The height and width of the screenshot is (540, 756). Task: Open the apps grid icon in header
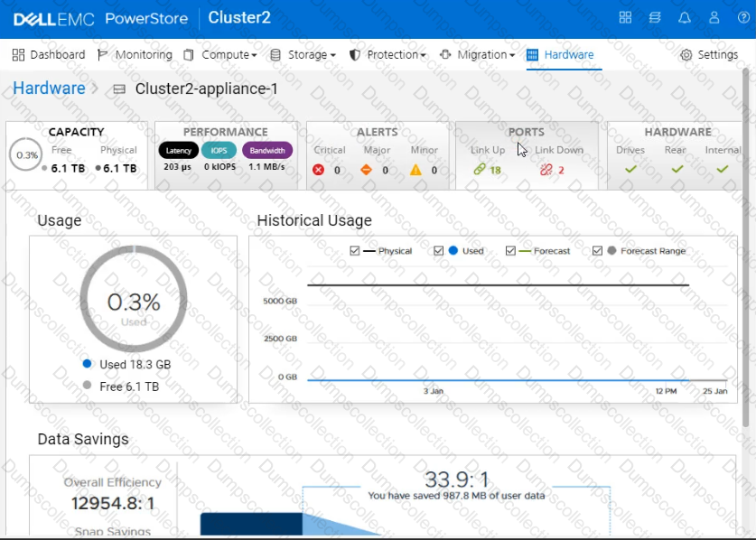pyautogui.click(x=625, y=18)
